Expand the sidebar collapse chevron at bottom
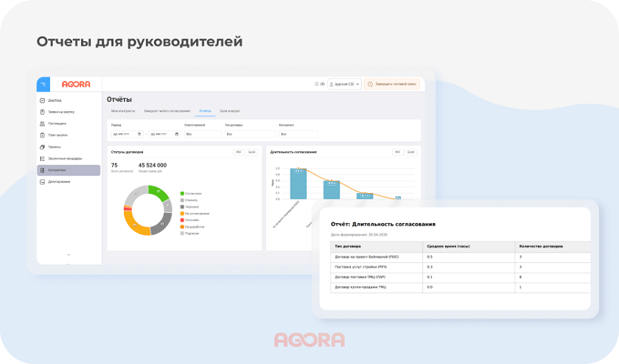 coord(69,255)
